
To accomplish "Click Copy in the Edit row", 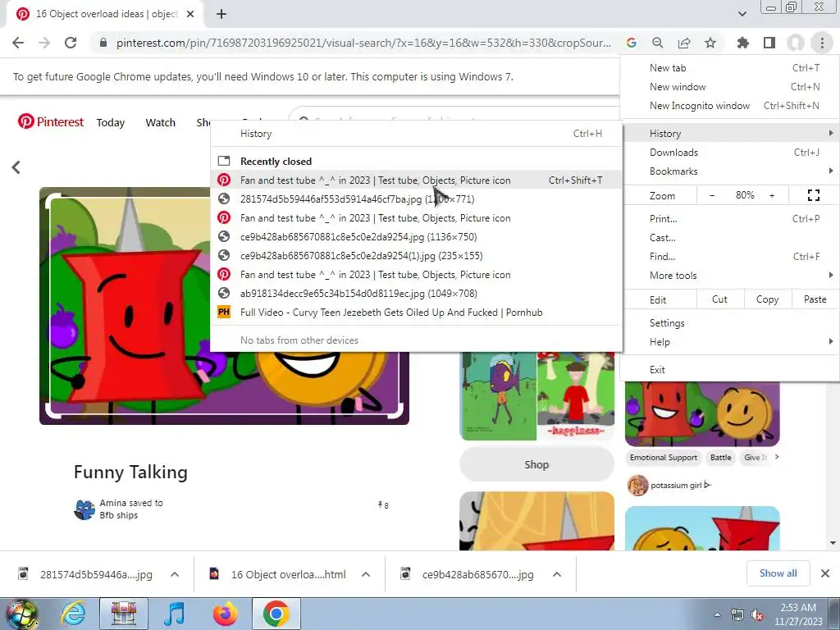I will pyautogui.click(x=767, y=299).
